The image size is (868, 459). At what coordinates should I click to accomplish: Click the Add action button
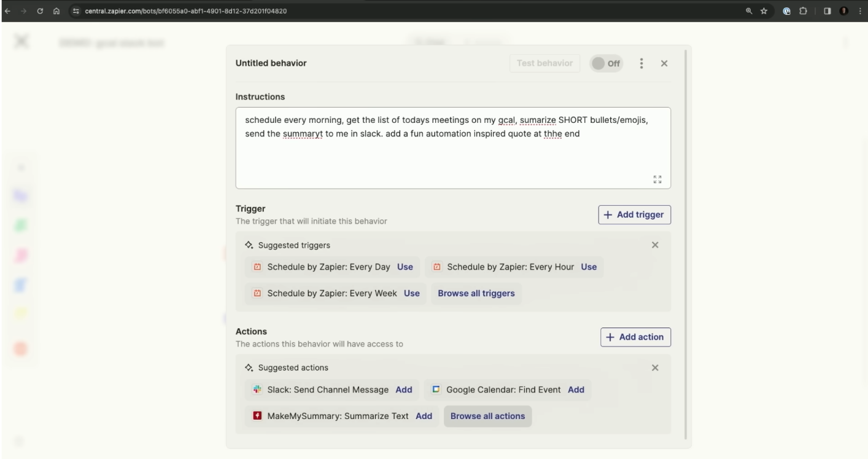(636, 337)
